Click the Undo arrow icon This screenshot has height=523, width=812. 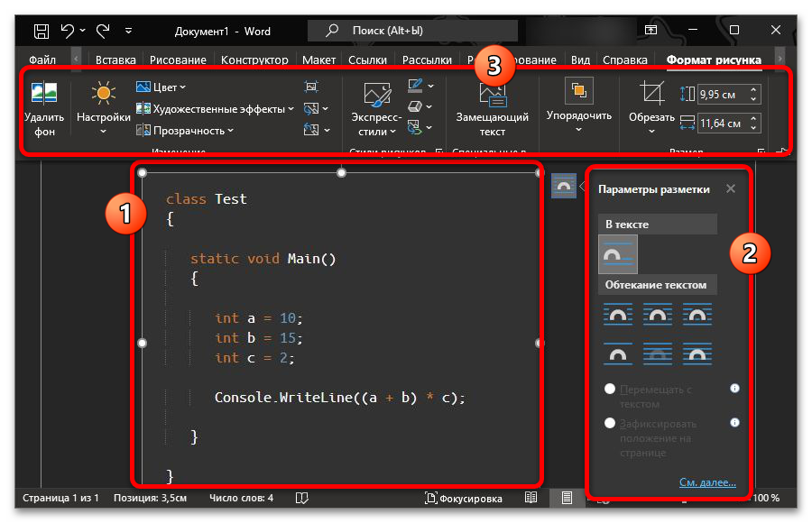point(68,31)
